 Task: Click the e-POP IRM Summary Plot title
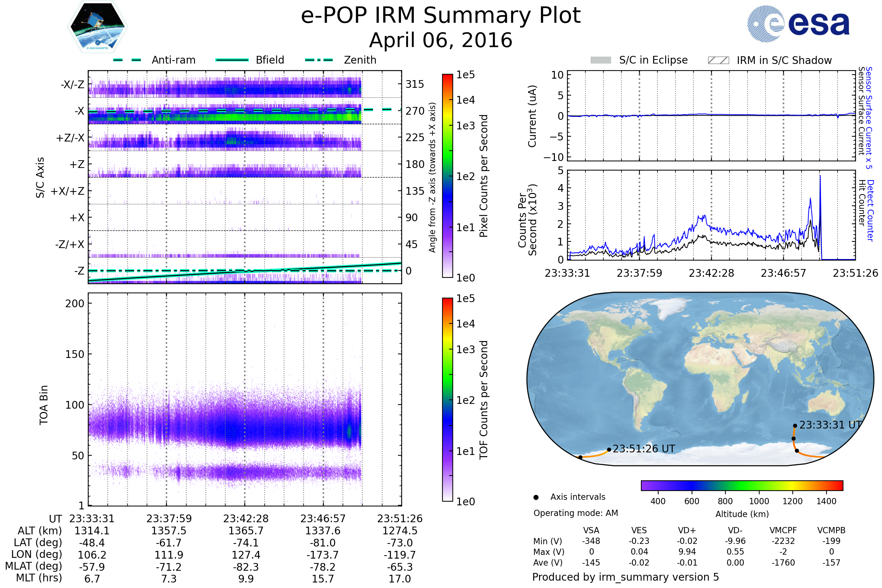point(441,16)
